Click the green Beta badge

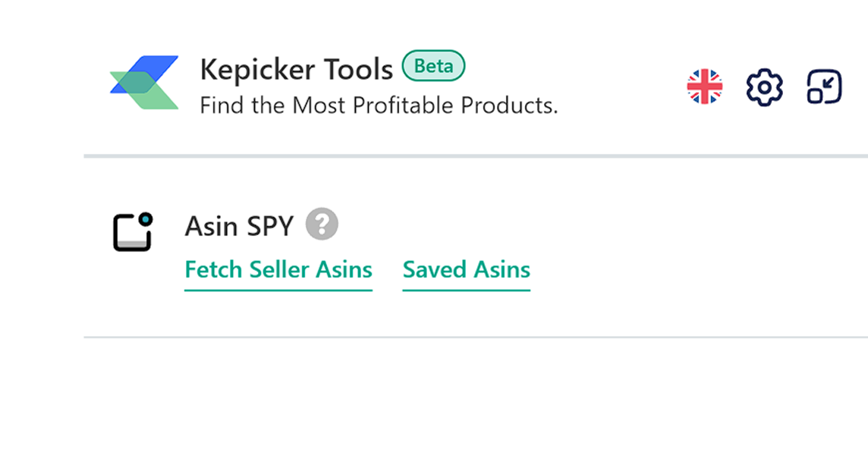pos(433,66)
